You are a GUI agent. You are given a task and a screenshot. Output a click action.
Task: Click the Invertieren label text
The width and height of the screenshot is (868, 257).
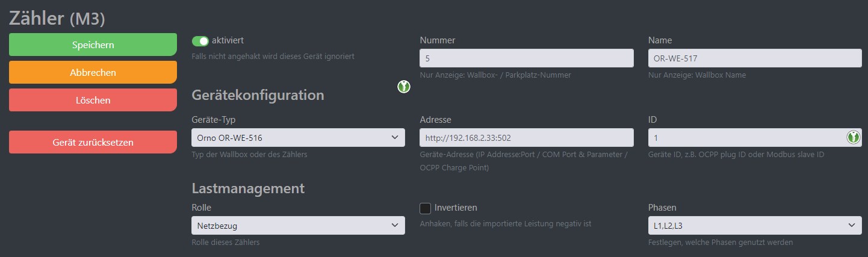456,208
